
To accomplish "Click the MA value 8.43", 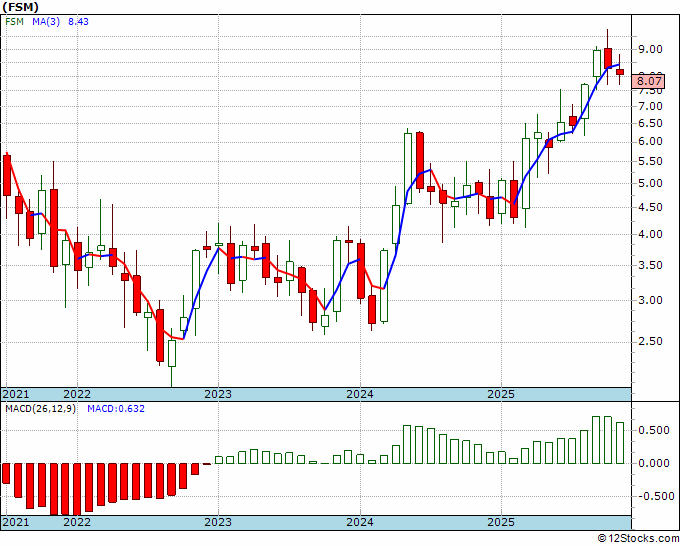I will click(x=78, y=21).
